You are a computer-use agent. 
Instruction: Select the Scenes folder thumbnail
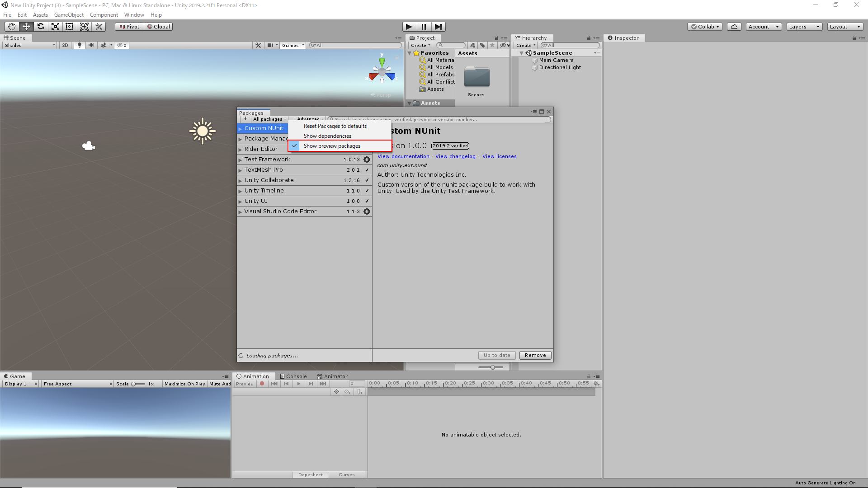(x=476, y=78)
